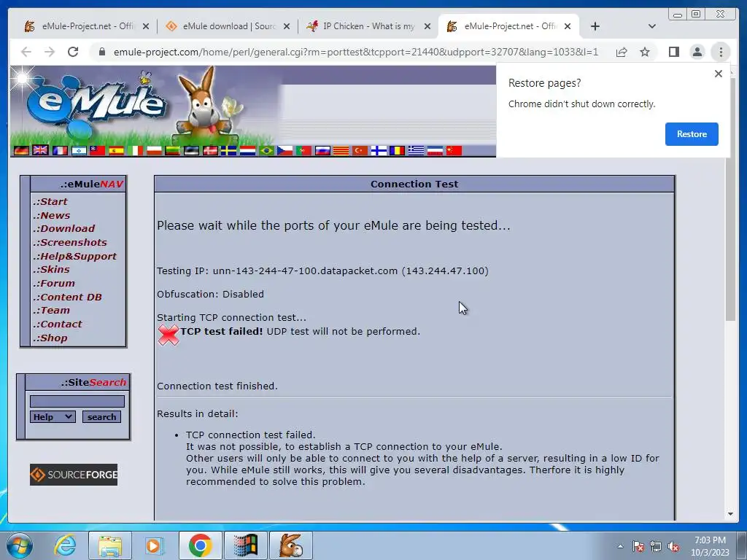Image resolution: width=747 pixels, height=560 pixels.
Task: Open the .:Contact navigation link
Action: pos(57,324)
